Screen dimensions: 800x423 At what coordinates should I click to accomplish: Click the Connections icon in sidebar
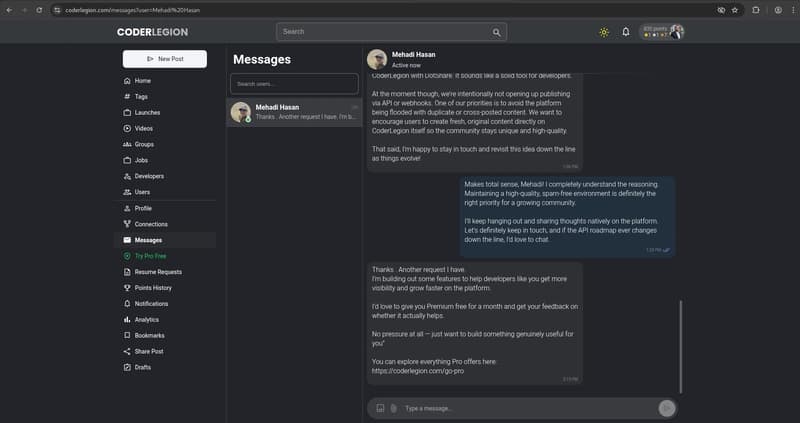click(x=127, y=224)
